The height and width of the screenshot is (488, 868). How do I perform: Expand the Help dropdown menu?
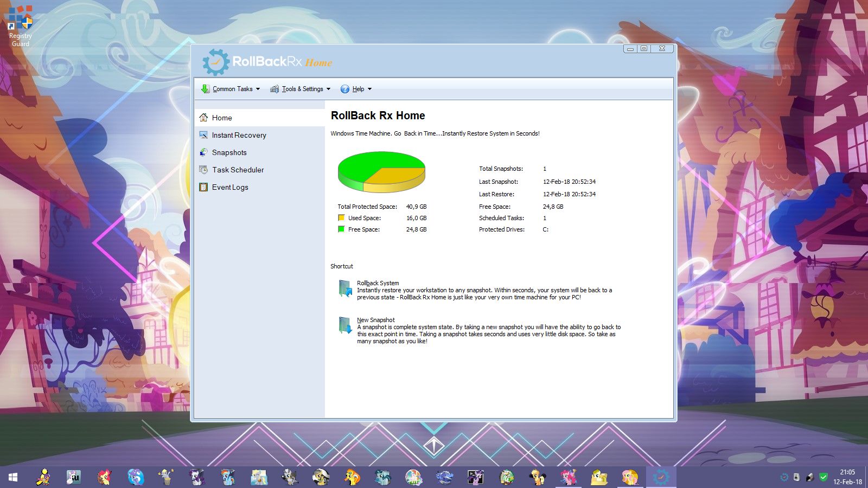356,89
